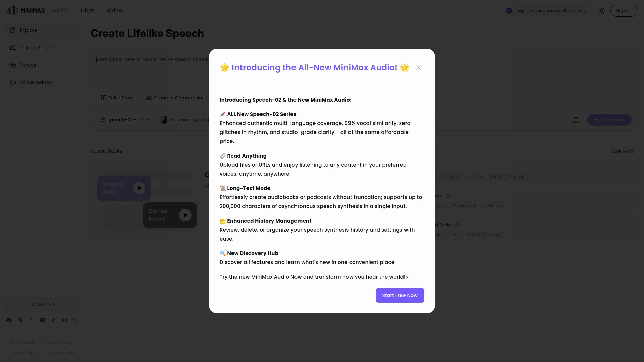Toggle light theme with the sun icon

(x=601, y=10)
